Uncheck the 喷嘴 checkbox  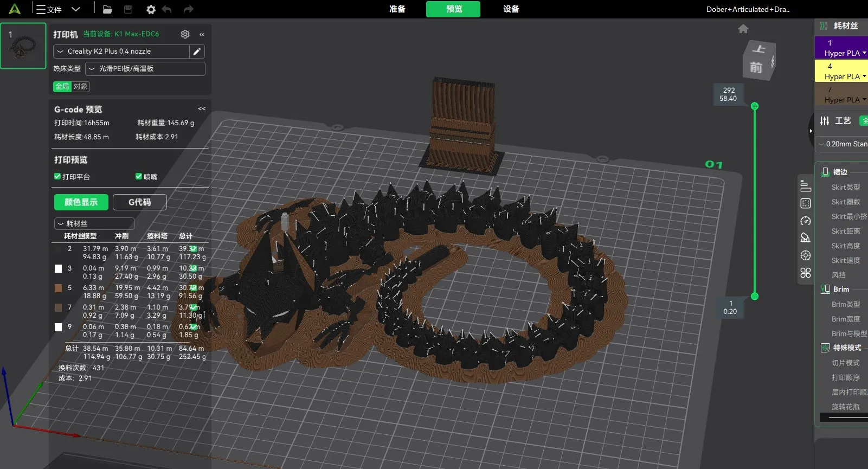pos(139,177)
